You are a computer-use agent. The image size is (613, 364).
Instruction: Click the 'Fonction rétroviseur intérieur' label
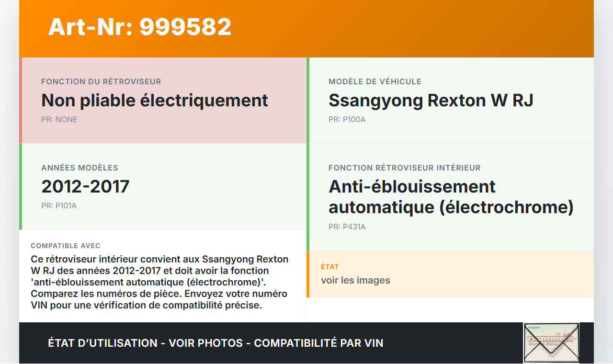tap(404, 168)
